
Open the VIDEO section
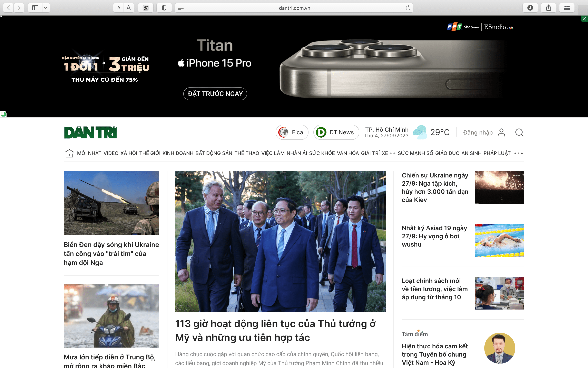click(x=111, y=153)
